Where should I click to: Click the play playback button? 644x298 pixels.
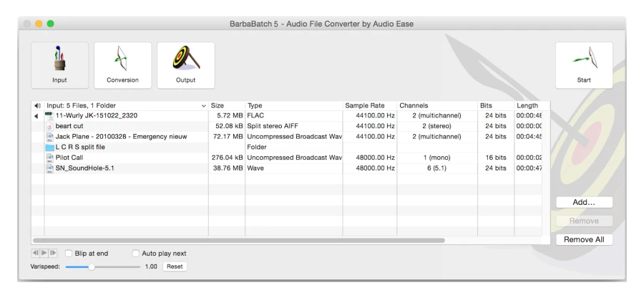click(44, 253)
